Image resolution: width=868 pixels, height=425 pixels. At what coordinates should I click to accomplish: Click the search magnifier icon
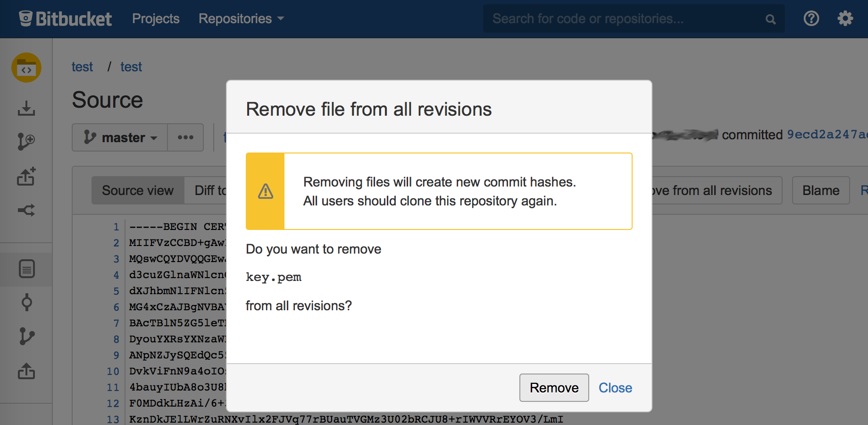770,19
